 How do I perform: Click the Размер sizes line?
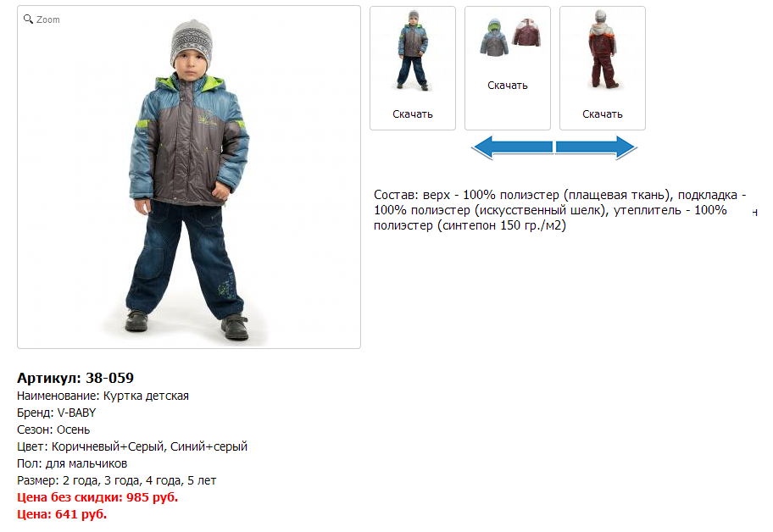point(117,480)
